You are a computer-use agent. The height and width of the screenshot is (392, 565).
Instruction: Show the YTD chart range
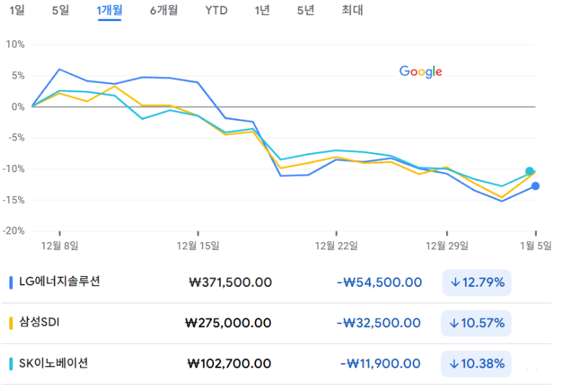coord(216,11)
